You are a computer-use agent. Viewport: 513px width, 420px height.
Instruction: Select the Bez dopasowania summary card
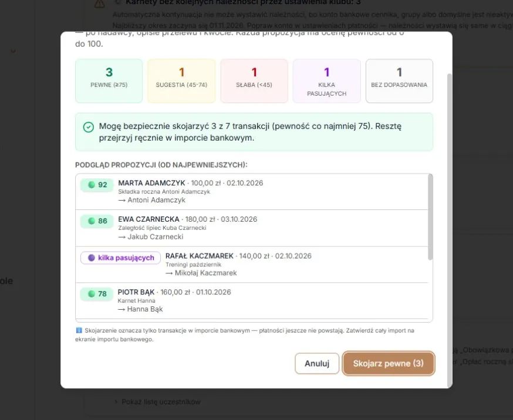(x=399, y=81)
